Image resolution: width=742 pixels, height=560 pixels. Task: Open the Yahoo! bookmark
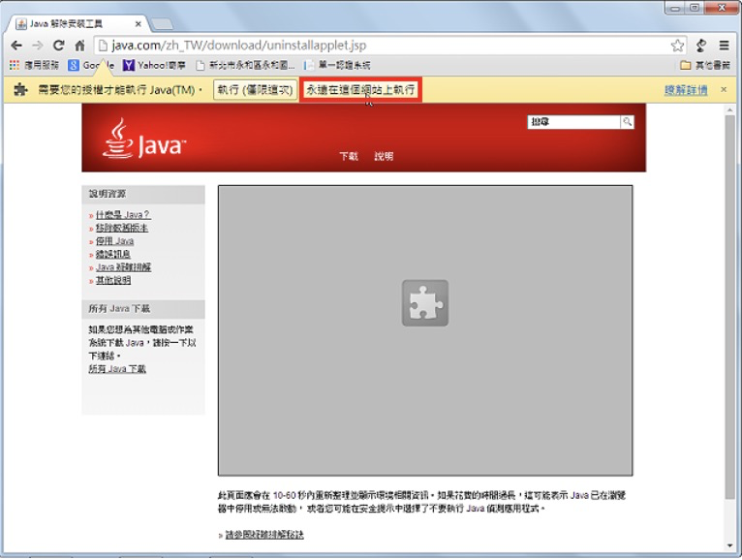click(x=154, y=65)
